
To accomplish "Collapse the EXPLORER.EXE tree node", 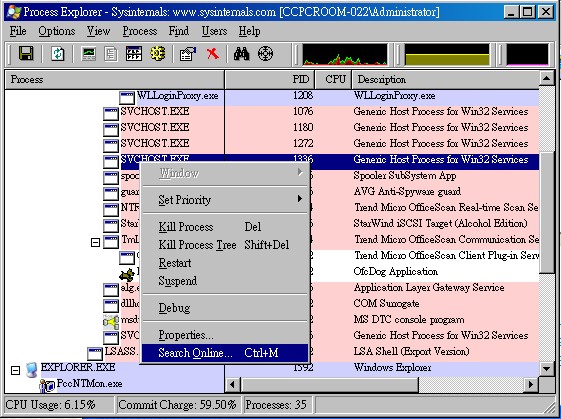I will pos(15,370).
